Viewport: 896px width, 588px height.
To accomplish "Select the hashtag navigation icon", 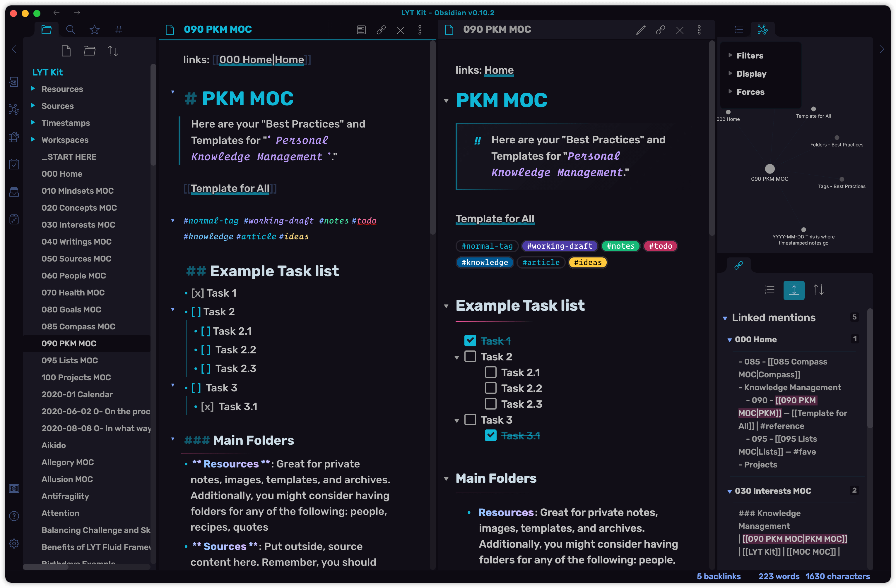I will [x=119, y=29].
